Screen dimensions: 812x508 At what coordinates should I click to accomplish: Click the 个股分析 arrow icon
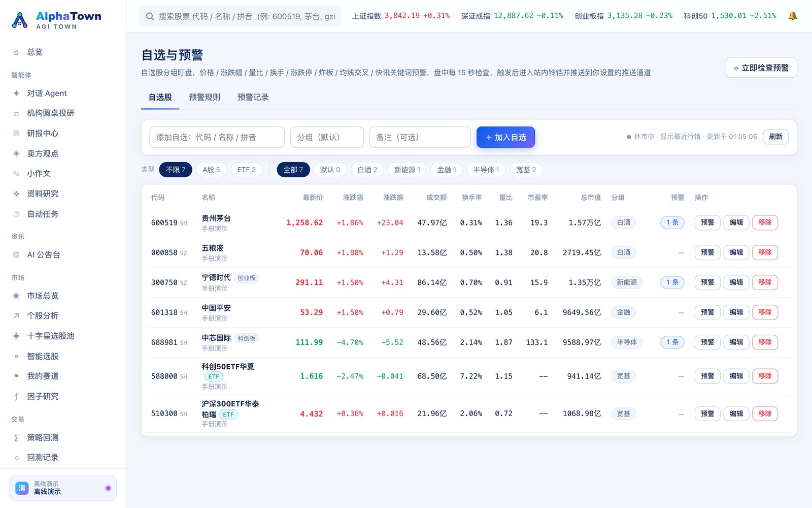(16, 315)
